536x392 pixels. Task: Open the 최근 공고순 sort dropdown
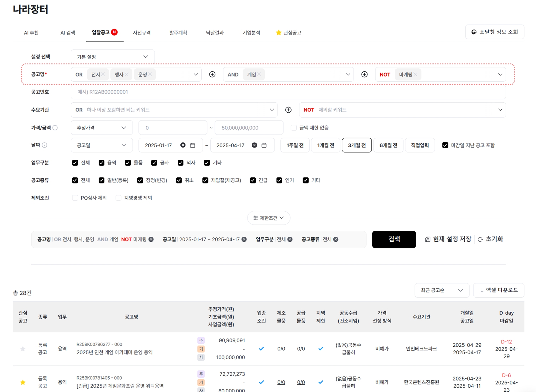[x=442, y=290]
